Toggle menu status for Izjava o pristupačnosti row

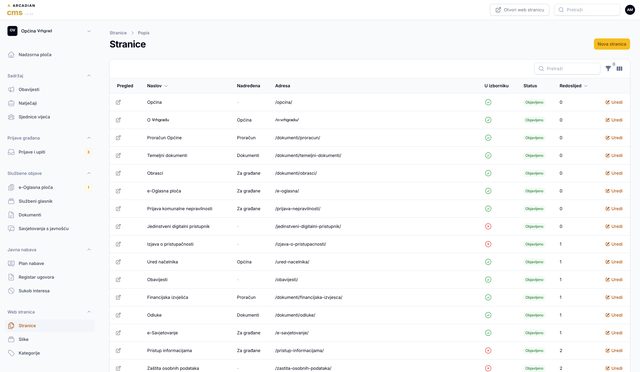tap(488, 244)
